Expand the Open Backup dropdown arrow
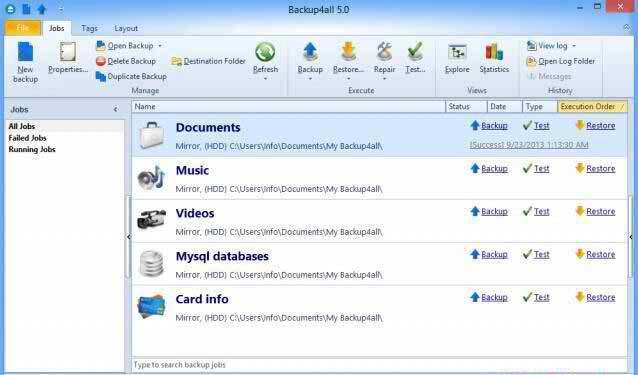 click(160, 46)
